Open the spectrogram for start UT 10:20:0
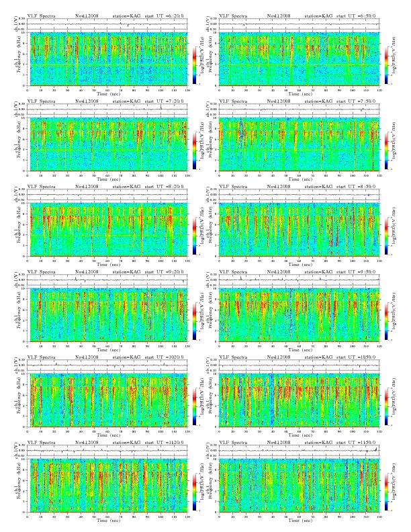The width and height of the screenshot is (411, 532). (x=107, y=400)
